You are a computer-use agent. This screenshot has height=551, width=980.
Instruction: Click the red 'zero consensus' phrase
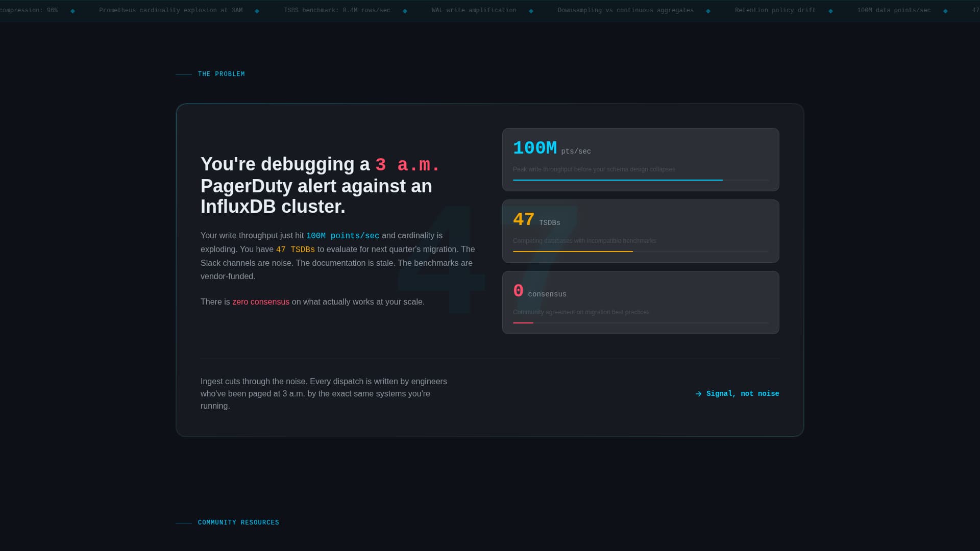[x=261, y=302]
